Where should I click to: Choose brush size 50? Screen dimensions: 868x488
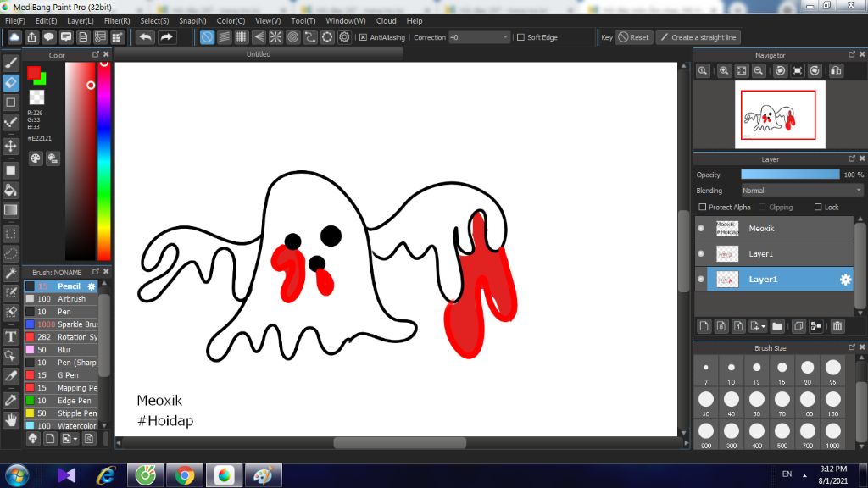(x=757, y=402)
